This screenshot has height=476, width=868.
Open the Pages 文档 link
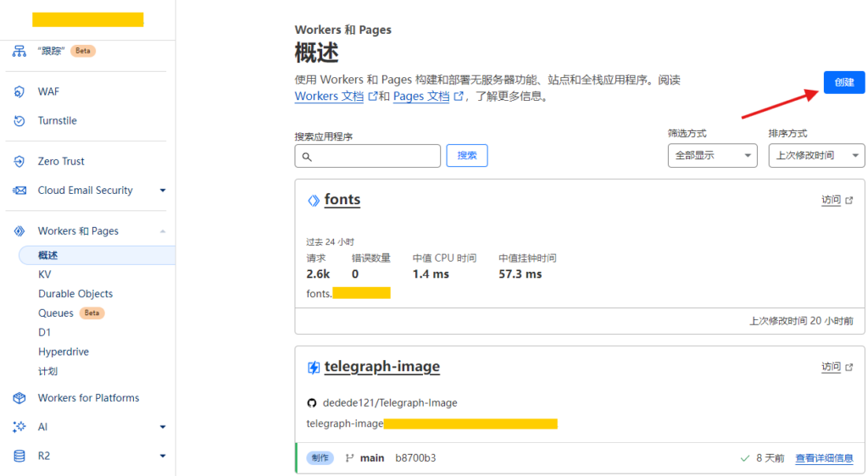pyautogui.click(x=421, y=97)
